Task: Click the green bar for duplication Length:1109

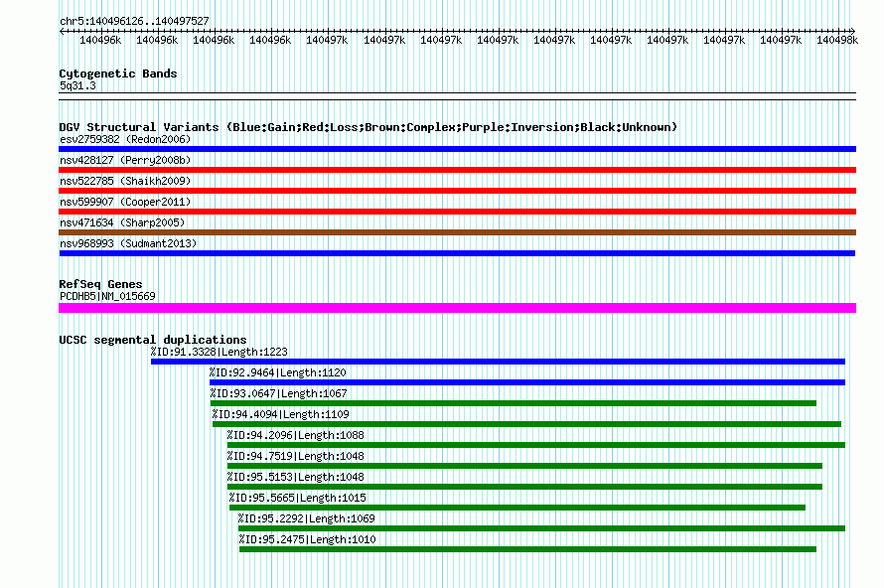Action: (x=526, y=424)
